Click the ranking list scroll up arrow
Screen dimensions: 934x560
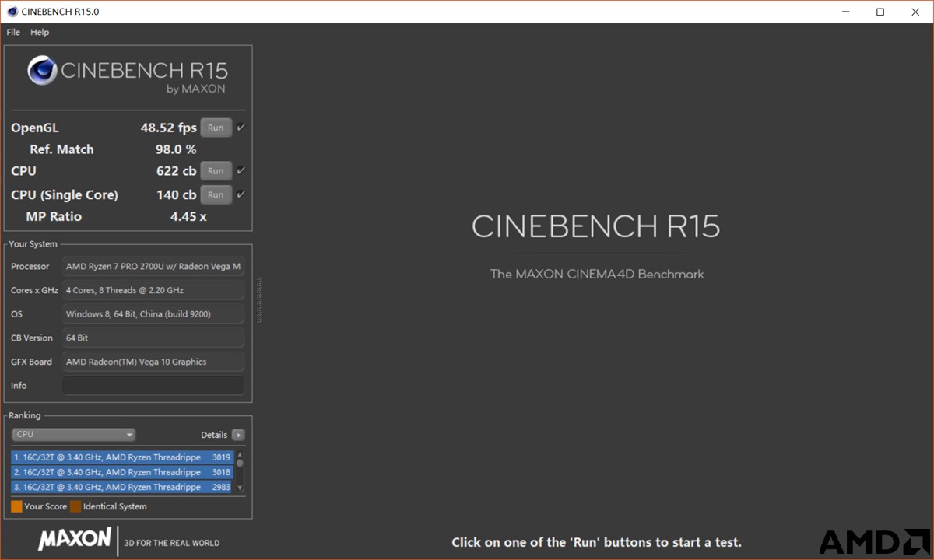pyautogui.click(x=240, y=455)
